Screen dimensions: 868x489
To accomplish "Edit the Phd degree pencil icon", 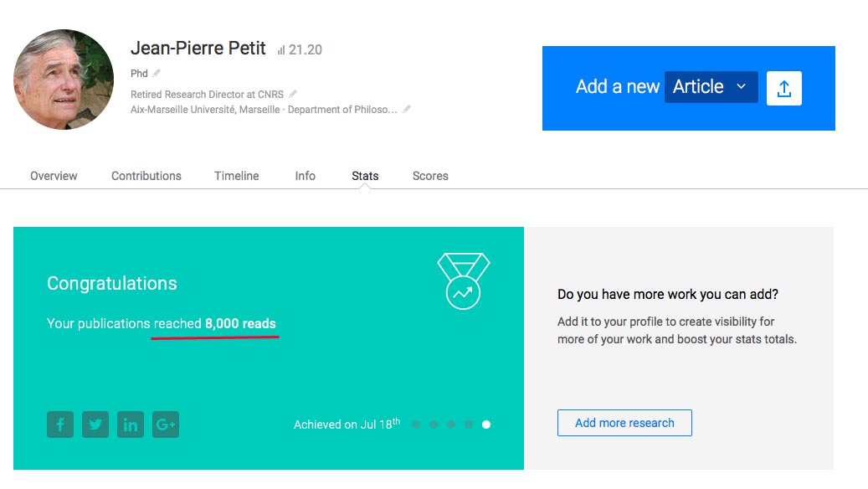I will [157, 73].
